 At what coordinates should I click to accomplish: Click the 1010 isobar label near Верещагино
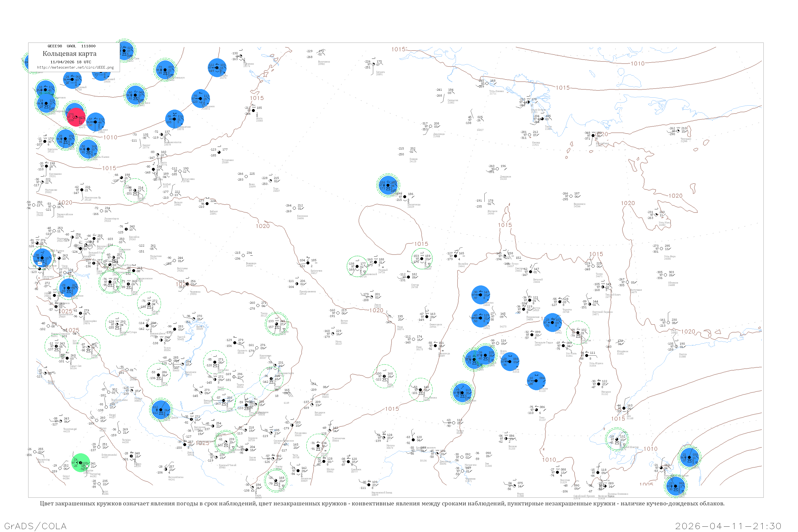coord(110,138)
